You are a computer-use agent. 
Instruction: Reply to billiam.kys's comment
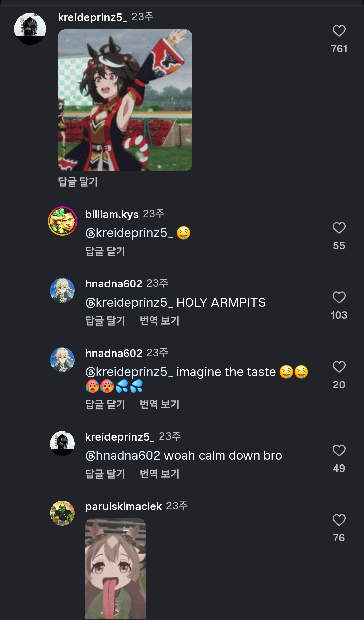pyautogui.click(x=105, y=251)
